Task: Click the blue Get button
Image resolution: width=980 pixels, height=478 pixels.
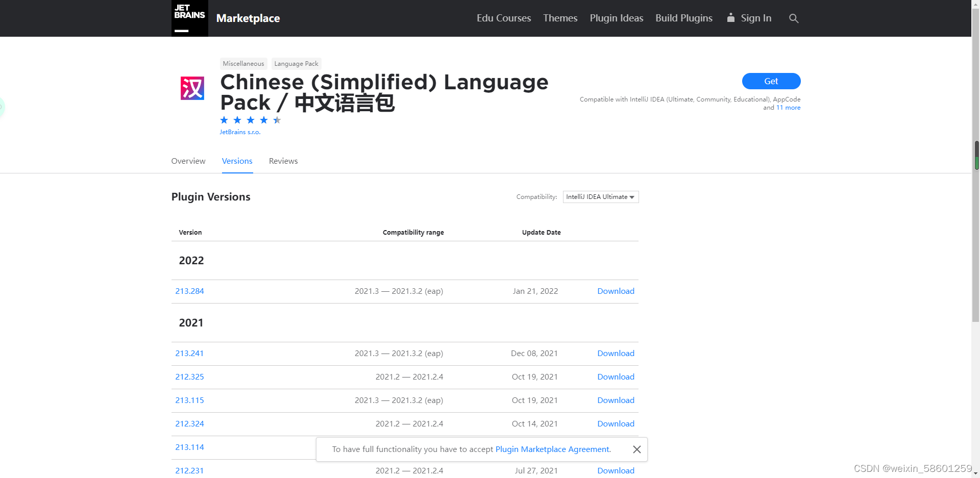Action: point(771,81)
